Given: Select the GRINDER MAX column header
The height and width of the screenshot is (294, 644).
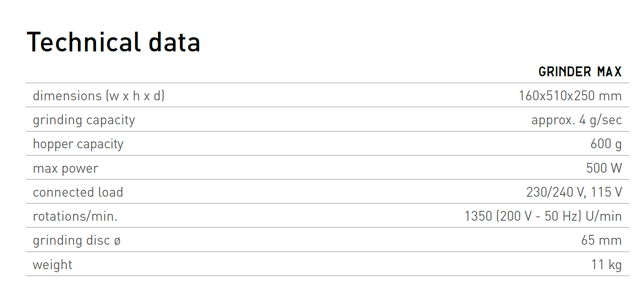Looking at the screenshot, I should tap(580, 72).
